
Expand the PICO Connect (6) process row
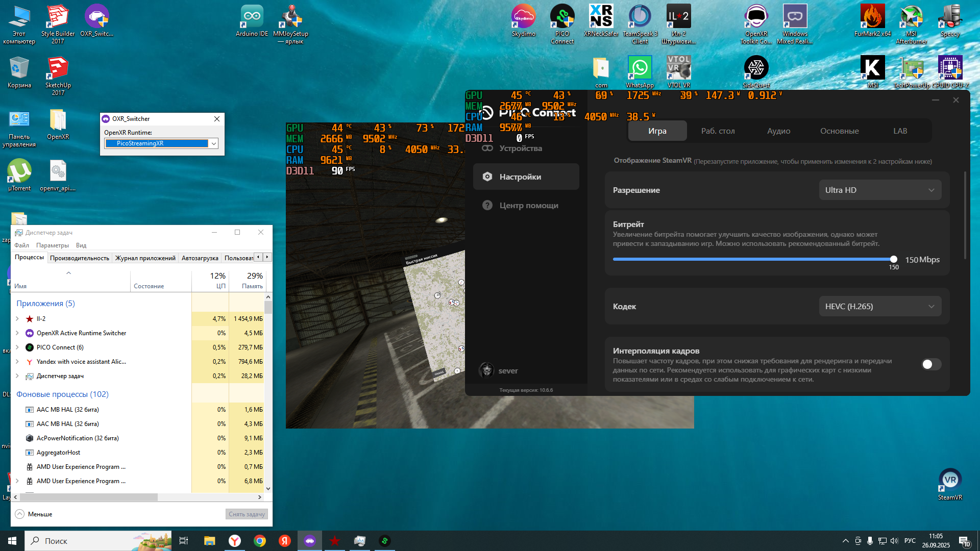(17, 347)
